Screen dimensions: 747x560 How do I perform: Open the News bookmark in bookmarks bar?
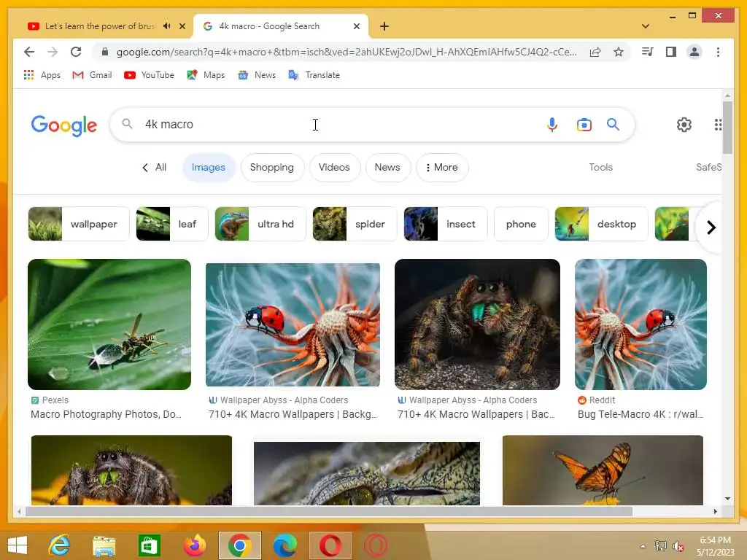point(257,75)
